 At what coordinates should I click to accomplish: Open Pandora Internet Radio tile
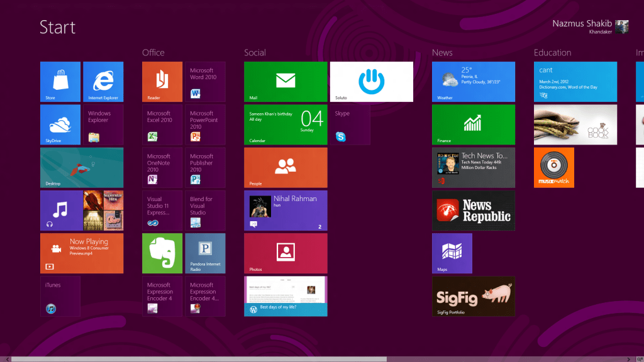tap(205, 253)
